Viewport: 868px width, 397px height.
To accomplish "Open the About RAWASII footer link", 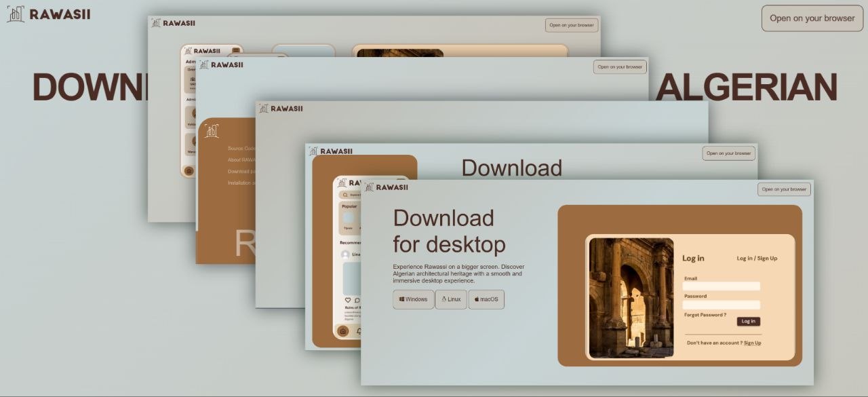I will pyautogui.click(x=241, y=160).
